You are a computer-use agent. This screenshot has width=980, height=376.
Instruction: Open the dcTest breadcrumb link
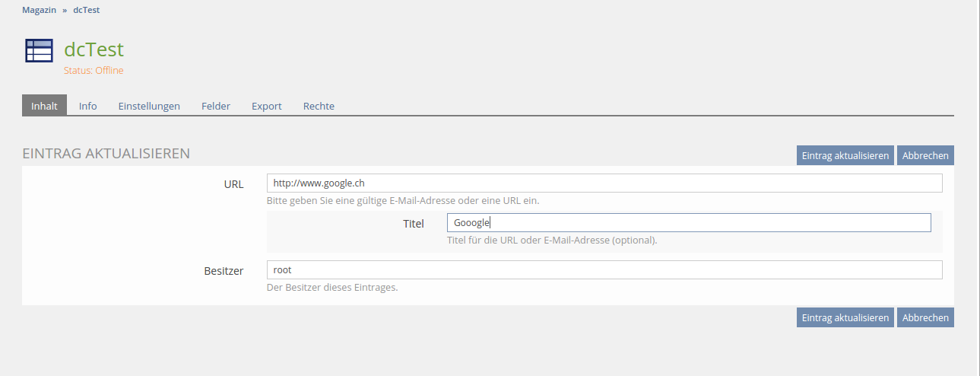tap(86, 10)
